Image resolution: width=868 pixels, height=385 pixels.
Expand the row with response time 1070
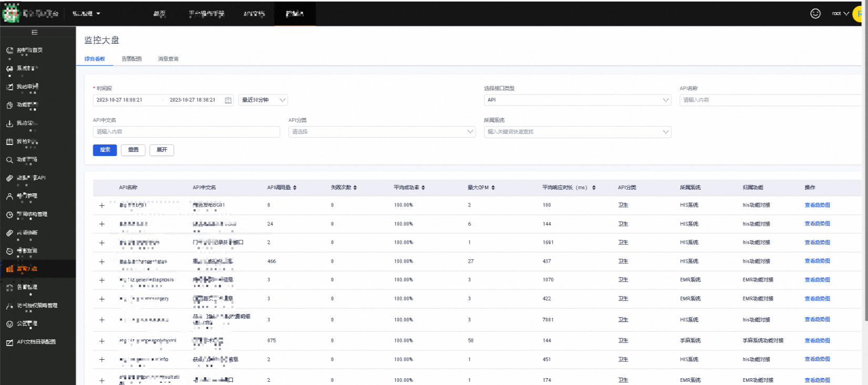(x=102, y=280)
